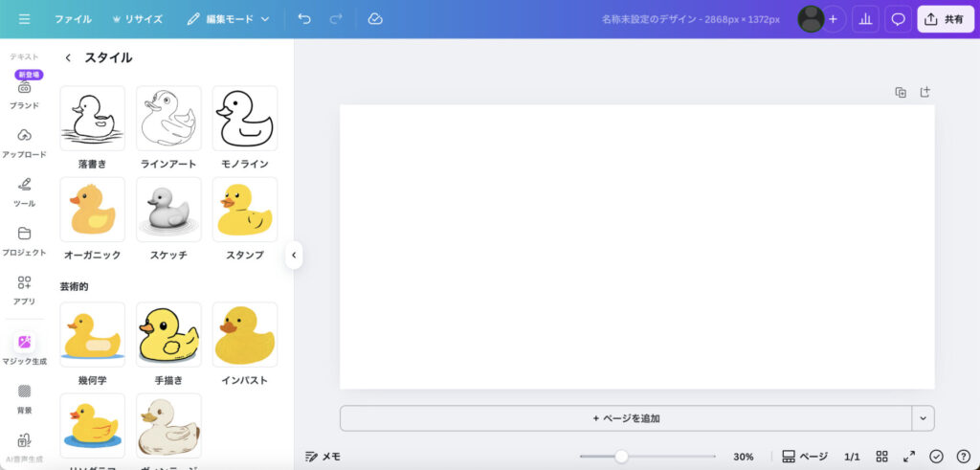Select the スタンプ duck style

[x=245, y=210]
